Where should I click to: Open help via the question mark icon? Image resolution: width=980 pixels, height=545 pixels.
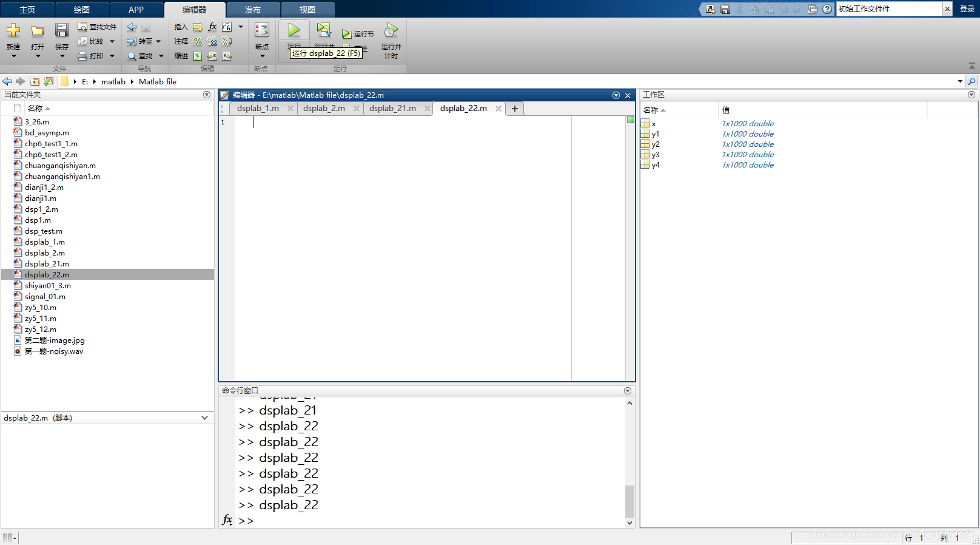(827, 9)
